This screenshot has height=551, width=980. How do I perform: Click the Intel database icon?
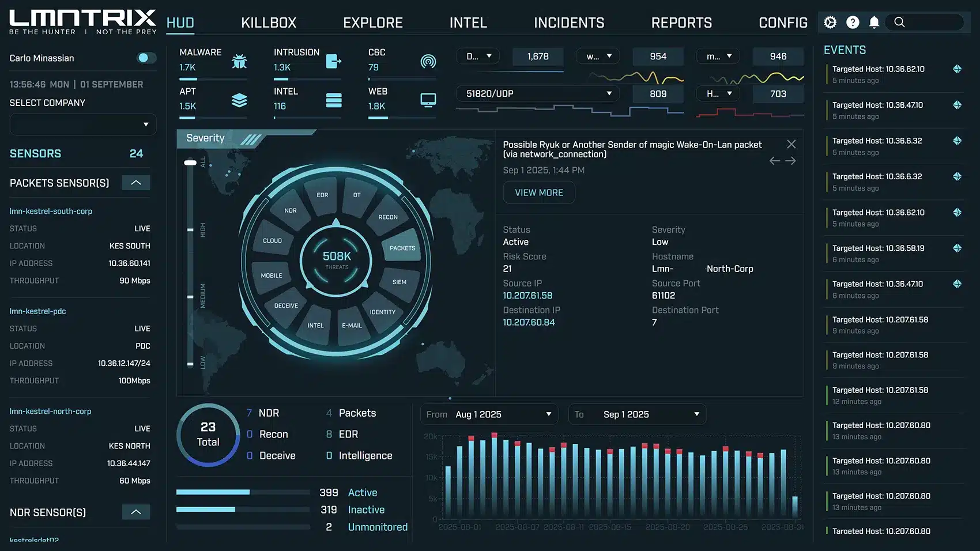[334, 100]
